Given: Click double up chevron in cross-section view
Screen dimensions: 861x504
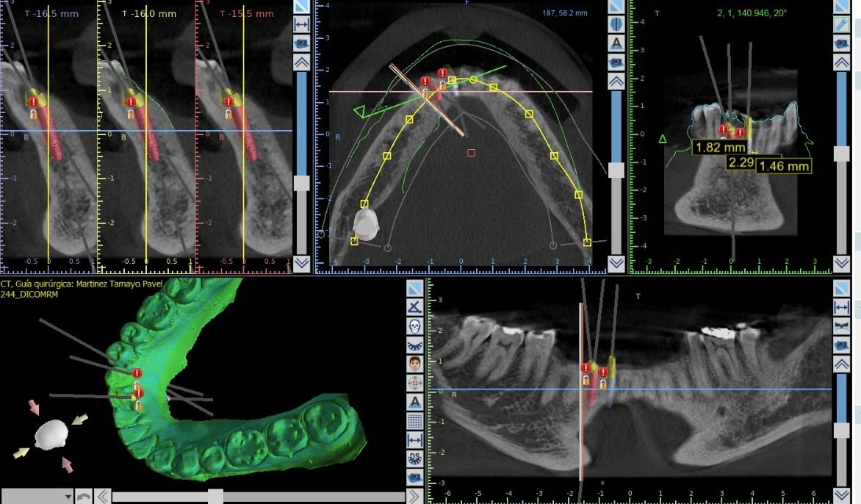Looking at the screenshot, I should pos(301,63).
